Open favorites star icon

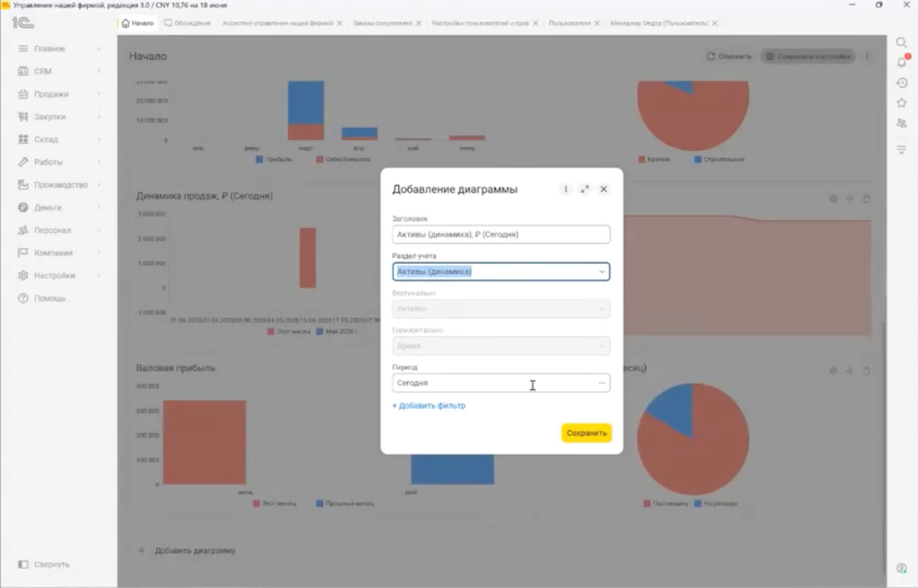(x=902, y=103)
